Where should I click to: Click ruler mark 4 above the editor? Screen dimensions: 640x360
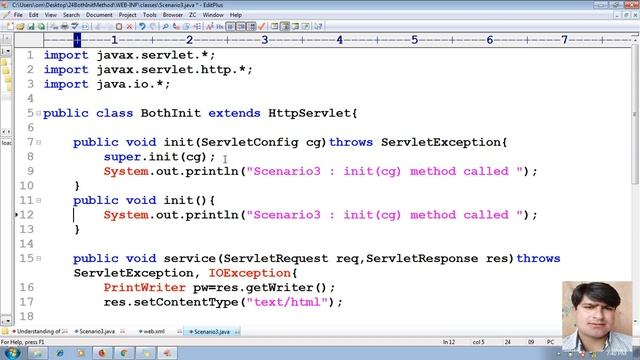coord(340,40)
